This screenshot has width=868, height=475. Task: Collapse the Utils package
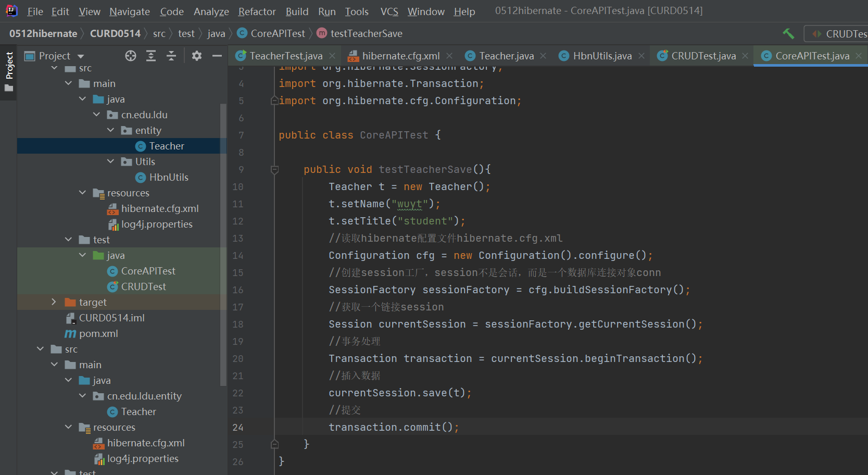[x=110, y=161]
